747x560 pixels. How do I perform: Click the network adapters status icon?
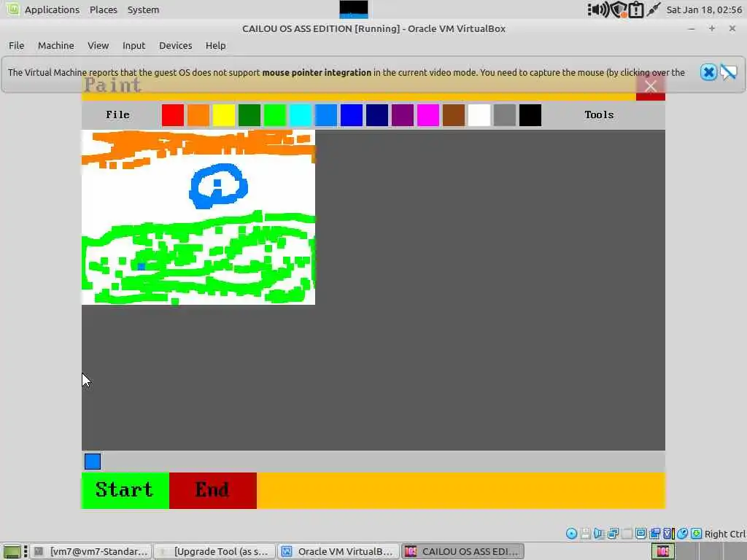point(613,534)
